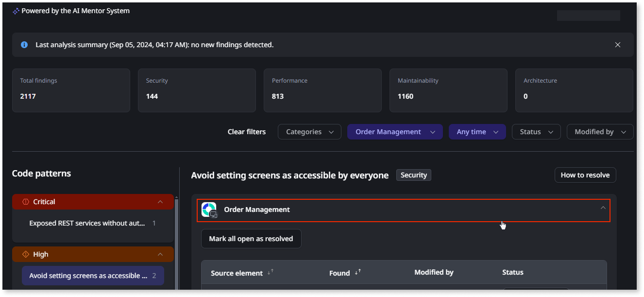Click the AI Mentor sparkle icon
This screenshot has height=297, width=644.
[16, 11]
